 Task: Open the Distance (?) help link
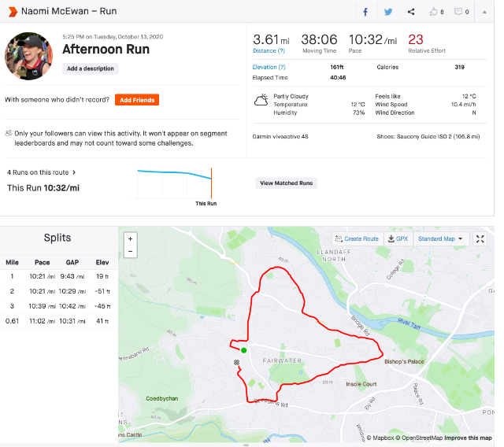[x=264, y=50]
